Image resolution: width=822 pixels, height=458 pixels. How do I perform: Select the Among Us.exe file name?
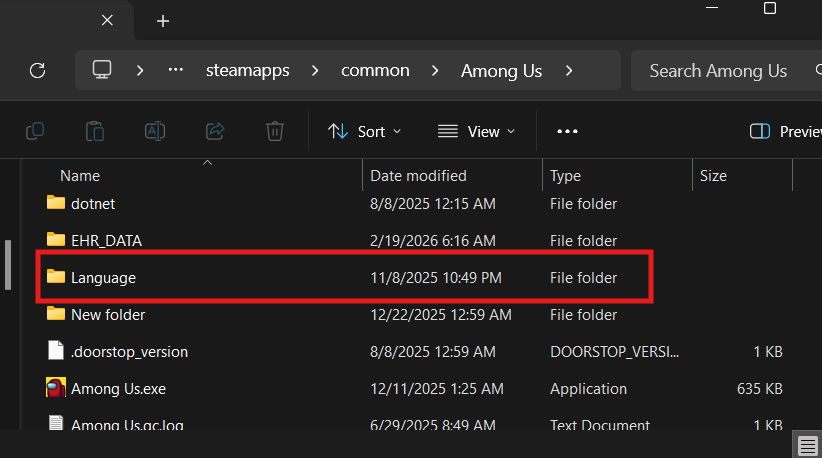[118, 389]
